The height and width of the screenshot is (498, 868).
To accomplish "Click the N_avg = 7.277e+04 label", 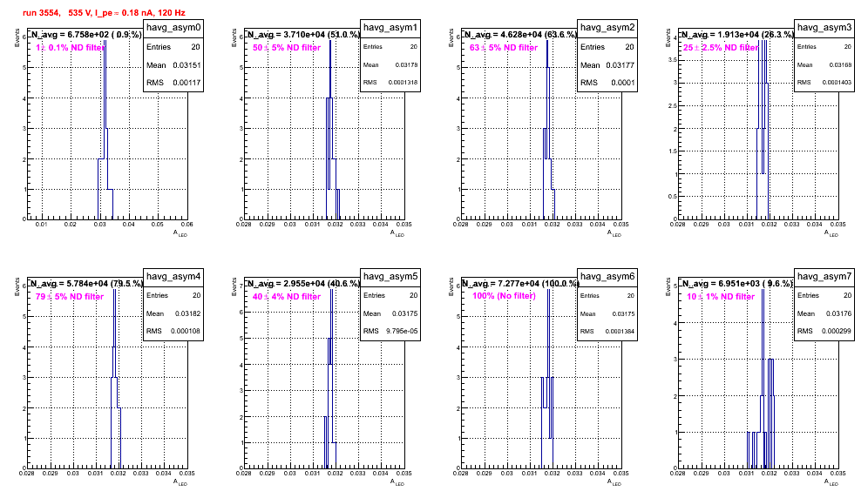I will click(x=520, y=283).
